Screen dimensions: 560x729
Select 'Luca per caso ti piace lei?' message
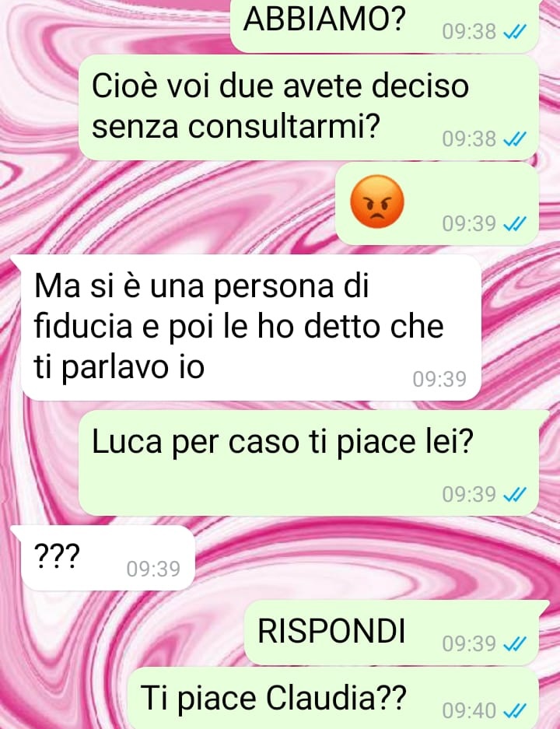(x=309, y=463)
